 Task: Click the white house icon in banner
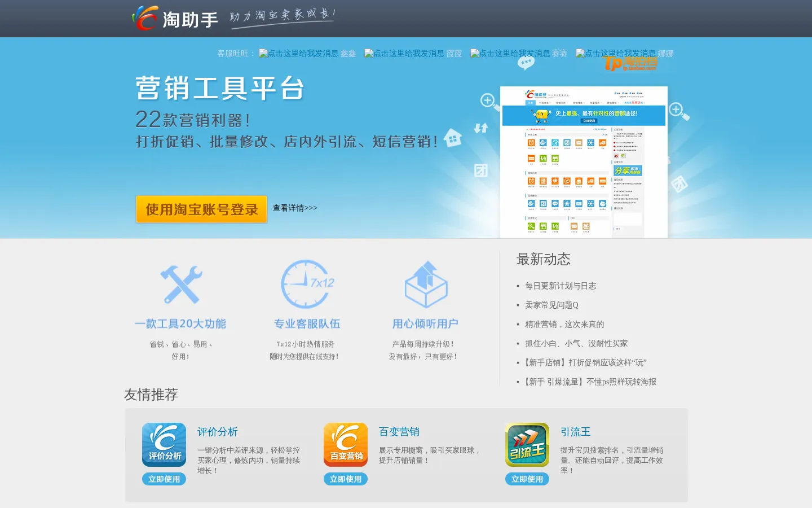453,137
